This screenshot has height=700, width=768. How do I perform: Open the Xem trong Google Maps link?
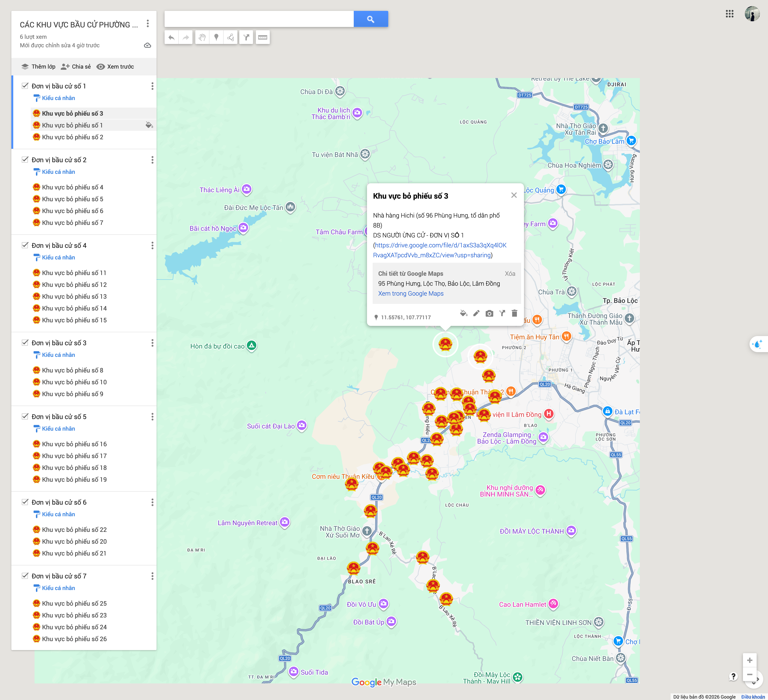[x=411, y=293]
